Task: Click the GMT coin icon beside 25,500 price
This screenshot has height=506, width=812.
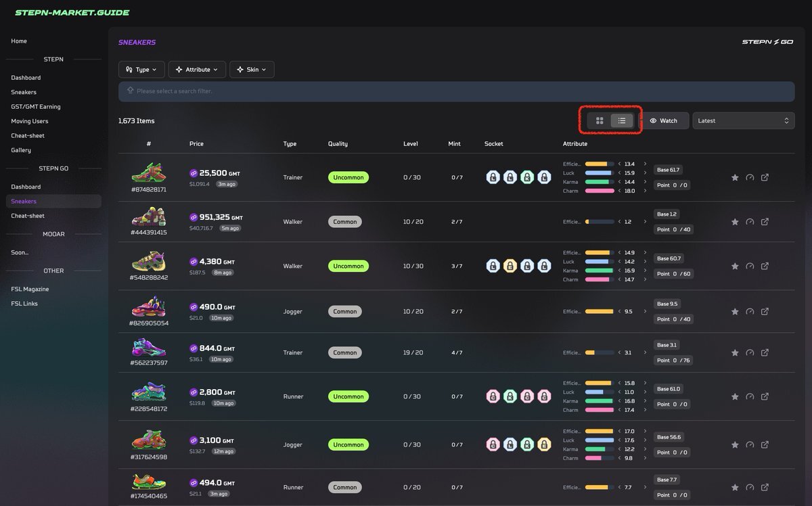Action: (194, 173)
